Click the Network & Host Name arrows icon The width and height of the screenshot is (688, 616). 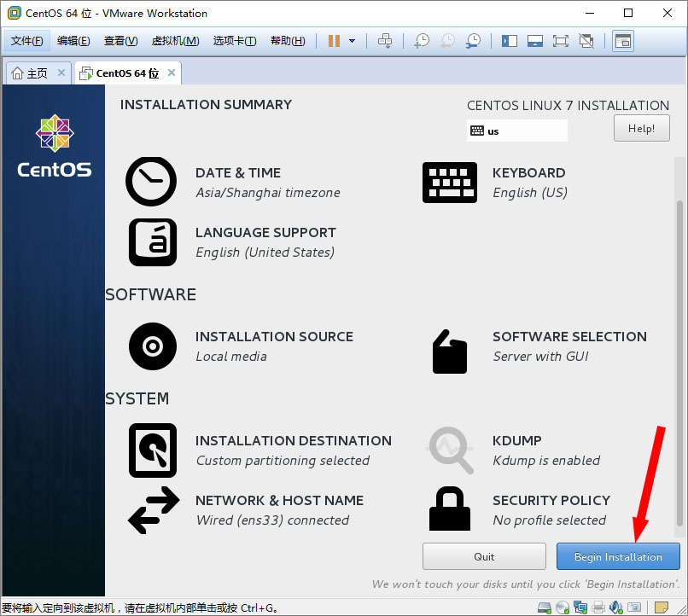pos(153,509)
